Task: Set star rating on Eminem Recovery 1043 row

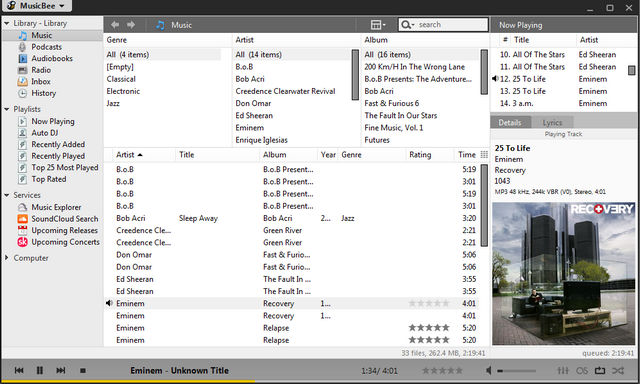Action: [x=429, y=303]
